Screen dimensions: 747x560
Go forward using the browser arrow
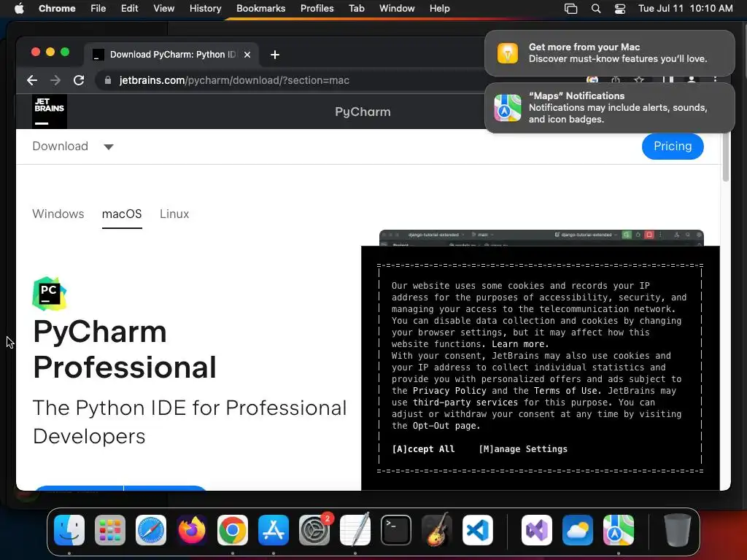(x=55, y=80)
